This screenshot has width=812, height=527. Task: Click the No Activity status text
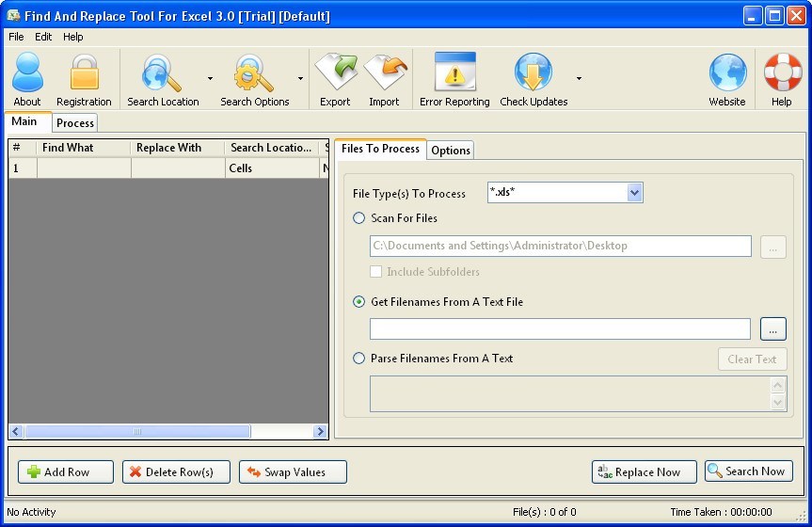coord(31,512)
